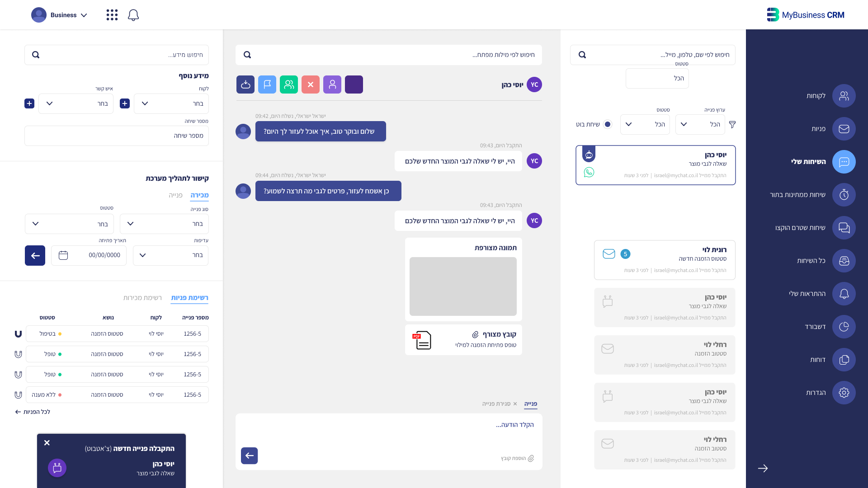Click the download icon in chat toolbar
The image size is (868, 488).
245,84
